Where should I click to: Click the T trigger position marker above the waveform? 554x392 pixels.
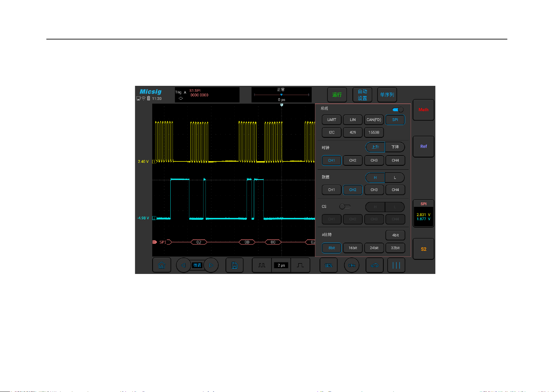(281, 105)
